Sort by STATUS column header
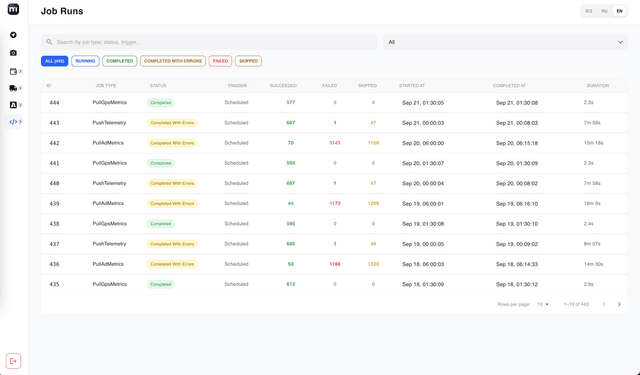Screen dimensions: 640x375 point(158,86)
